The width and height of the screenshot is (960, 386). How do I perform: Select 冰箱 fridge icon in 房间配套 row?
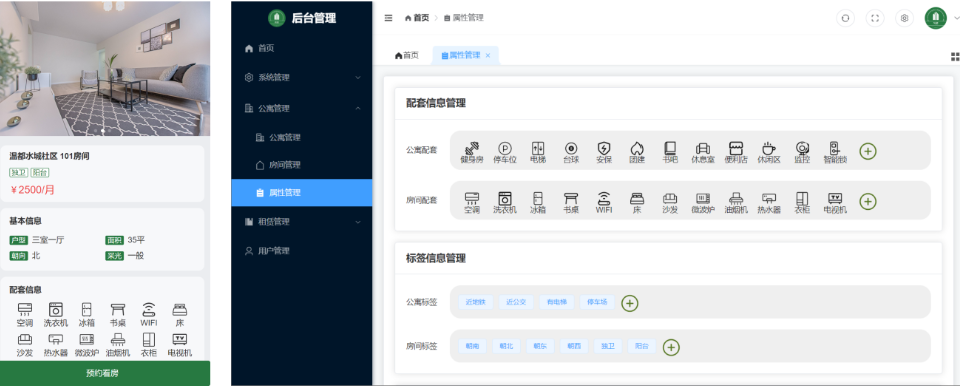tap(538, 199)
